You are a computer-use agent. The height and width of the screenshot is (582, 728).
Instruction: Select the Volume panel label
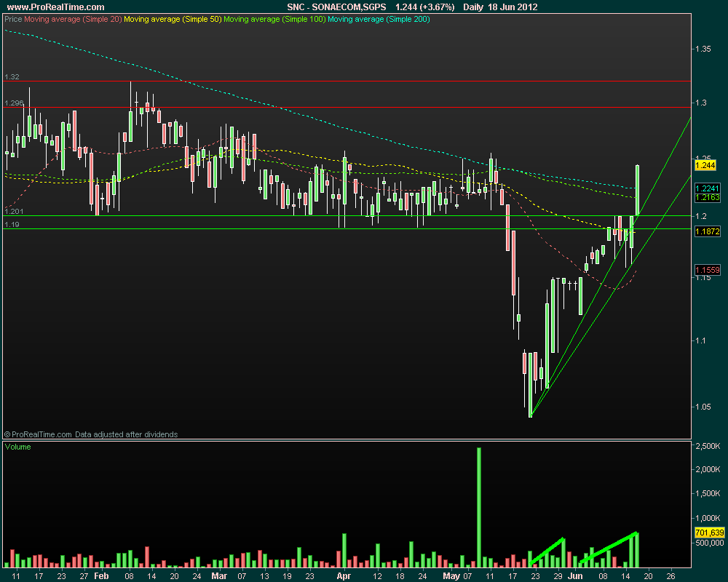18,447
